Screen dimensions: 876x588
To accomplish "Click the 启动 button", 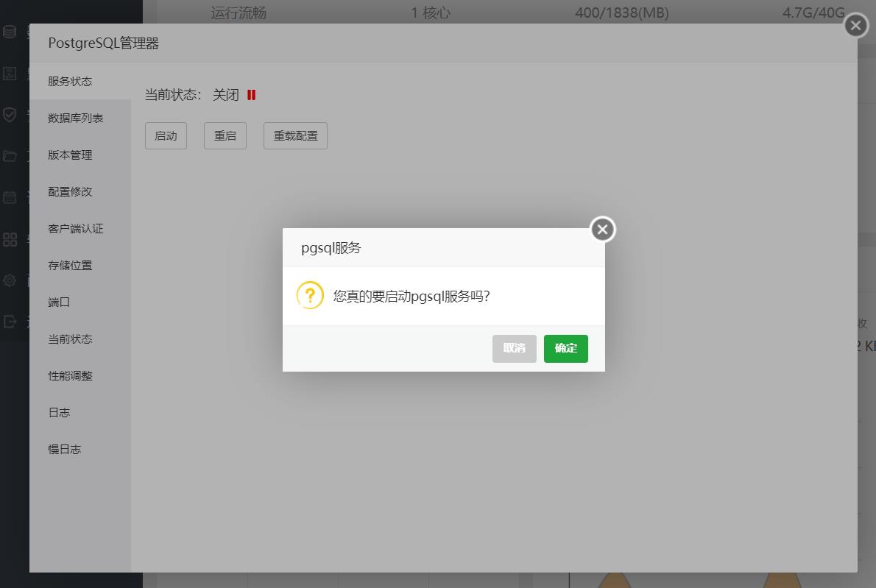I will pyautogui.click(x=166, y=135).
